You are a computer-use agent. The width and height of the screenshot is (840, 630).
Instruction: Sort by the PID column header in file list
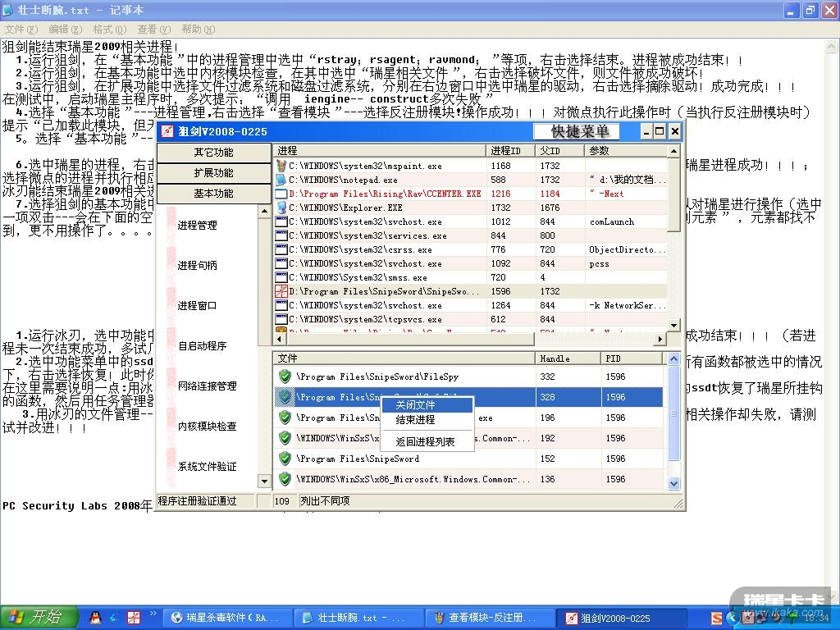point(632,358)
